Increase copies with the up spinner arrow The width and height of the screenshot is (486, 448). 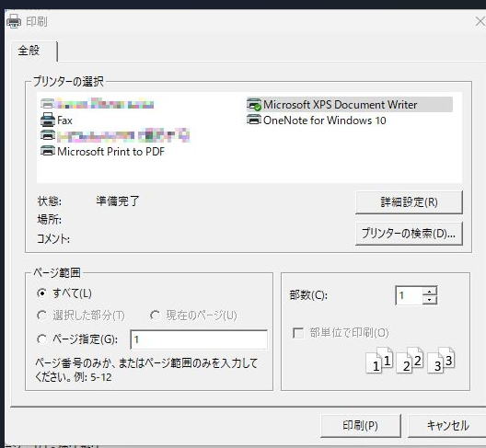point(430,292)
